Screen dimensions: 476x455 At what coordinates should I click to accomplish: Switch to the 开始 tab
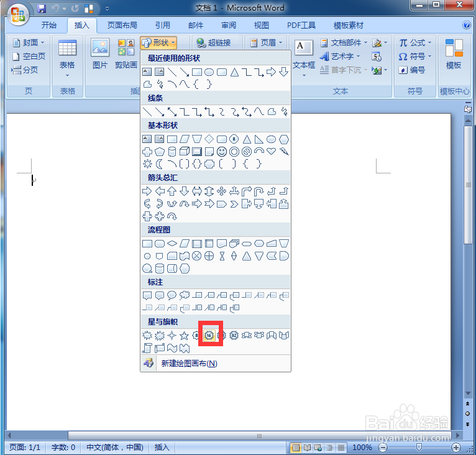(x=49, y=25)
